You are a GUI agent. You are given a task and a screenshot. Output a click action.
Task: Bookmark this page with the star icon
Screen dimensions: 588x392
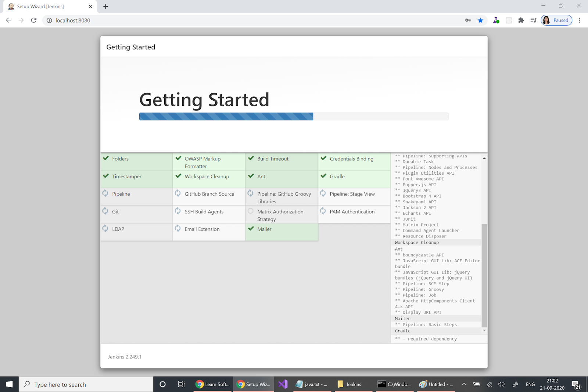pos(480,20)
